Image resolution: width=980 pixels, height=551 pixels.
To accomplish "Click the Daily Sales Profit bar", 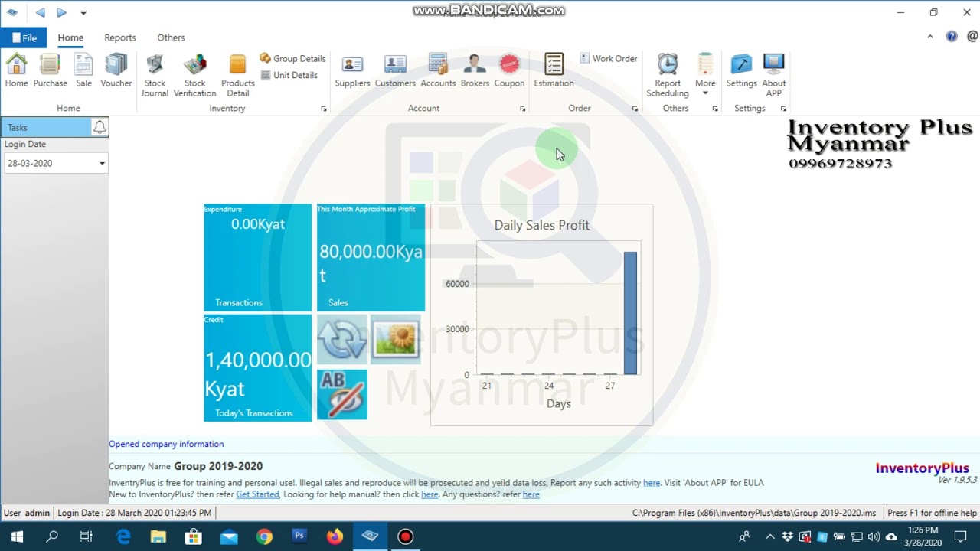I will pos(630,313).
